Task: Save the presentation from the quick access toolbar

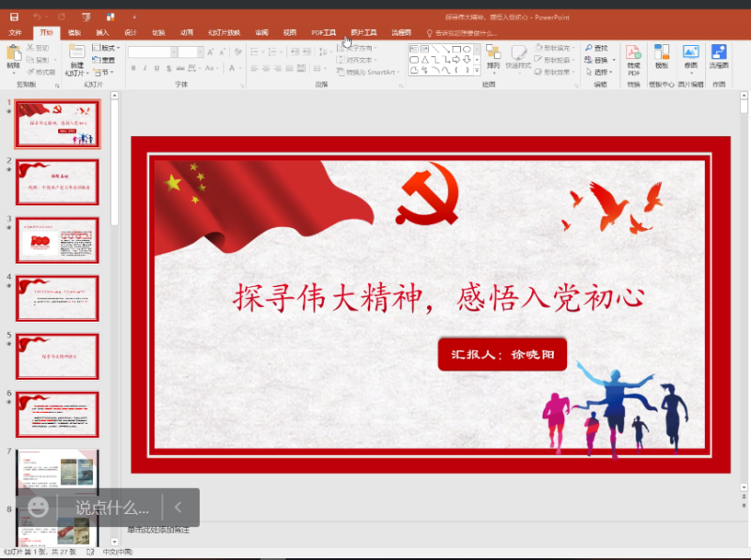Action: click(14, 17)
